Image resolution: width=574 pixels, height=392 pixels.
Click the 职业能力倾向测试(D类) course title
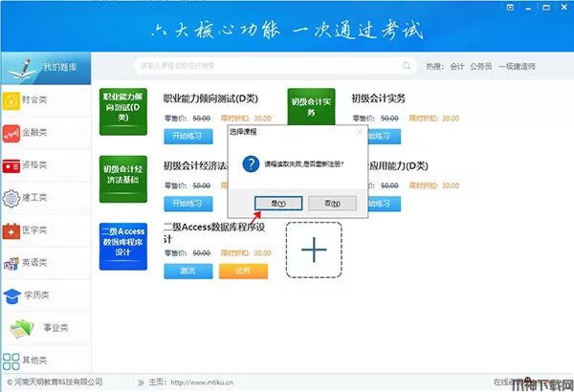(x=210, y=98)
